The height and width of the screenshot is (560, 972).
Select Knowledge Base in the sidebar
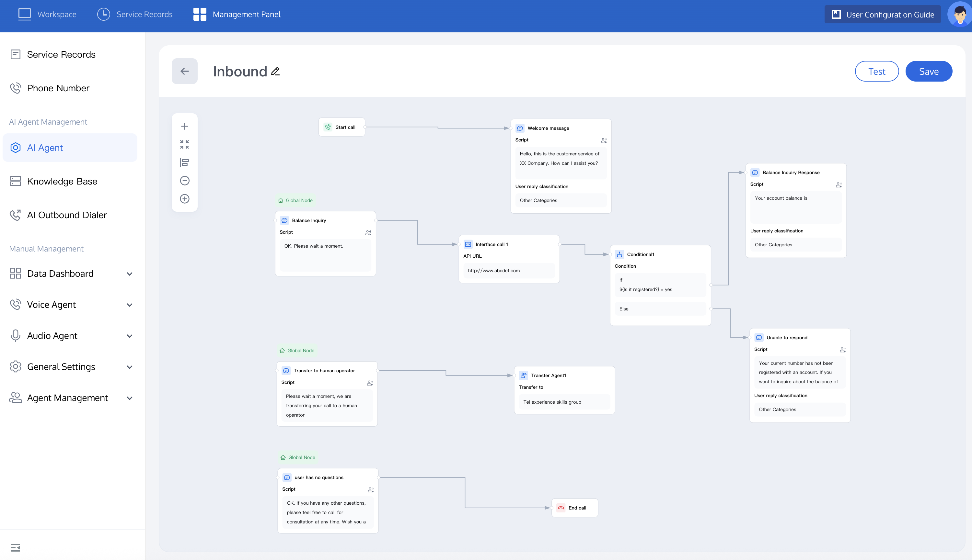tap(62, 181)
